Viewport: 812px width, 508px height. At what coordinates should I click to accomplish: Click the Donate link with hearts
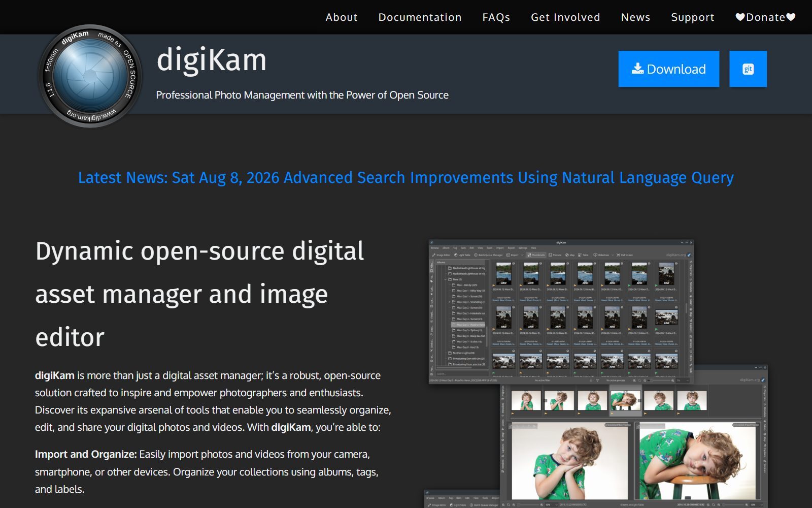coord(765,17)
